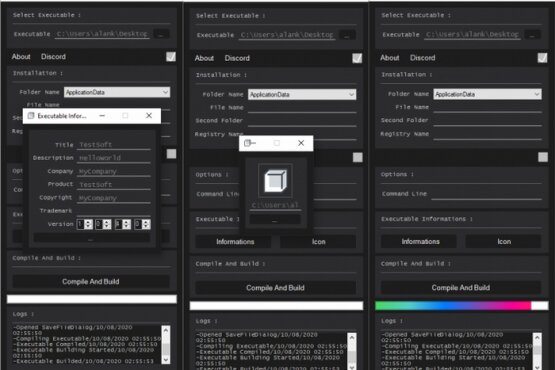Toggle gray checkbox above Options, right window

point(543,157)
